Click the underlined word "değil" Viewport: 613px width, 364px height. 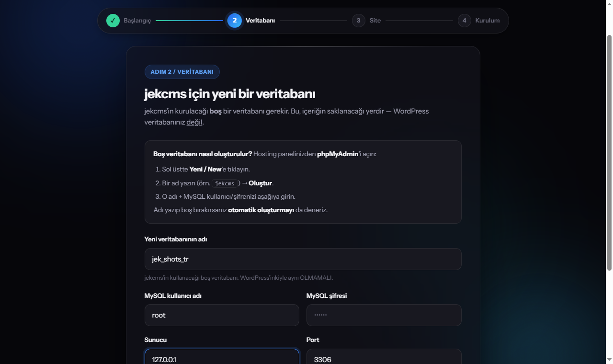194,122
